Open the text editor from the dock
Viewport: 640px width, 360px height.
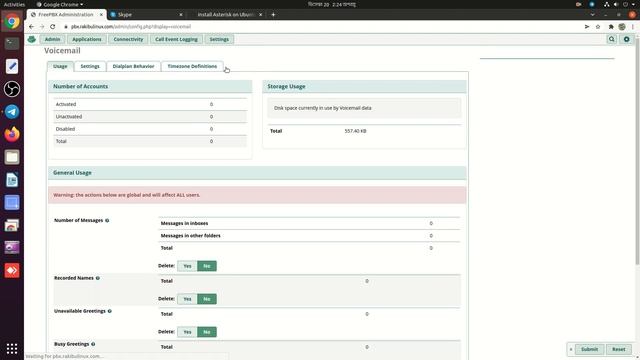tap(12, 66)
